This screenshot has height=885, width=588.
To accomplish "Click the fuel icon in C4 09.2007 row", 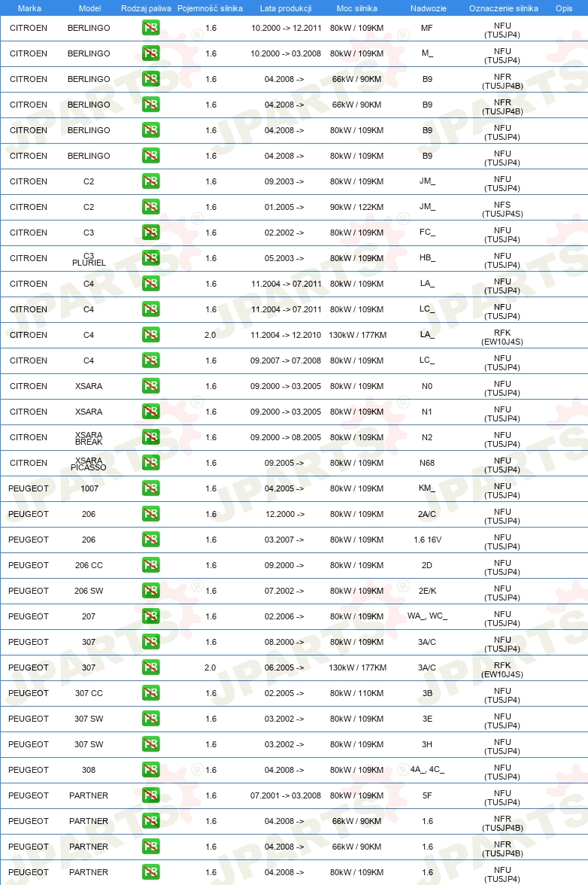I will coord(150,360).
